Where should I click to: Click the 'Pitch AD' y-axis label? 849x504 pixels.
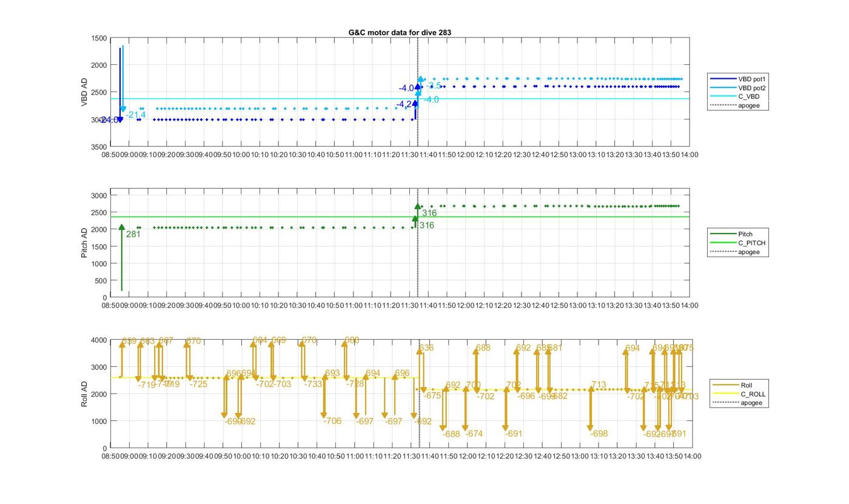(x=84, y=243)
